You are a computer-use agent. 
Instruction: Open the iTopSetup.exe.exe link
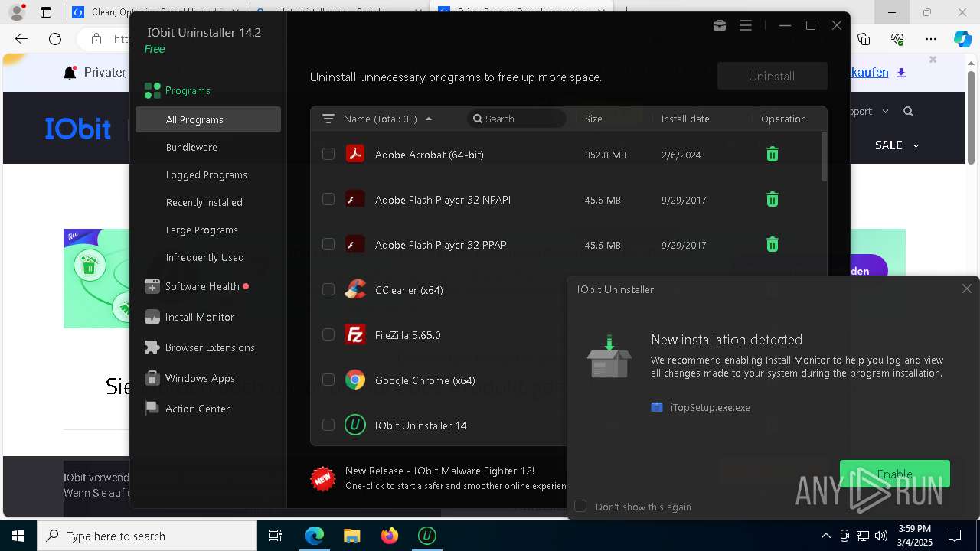[710, 407]
